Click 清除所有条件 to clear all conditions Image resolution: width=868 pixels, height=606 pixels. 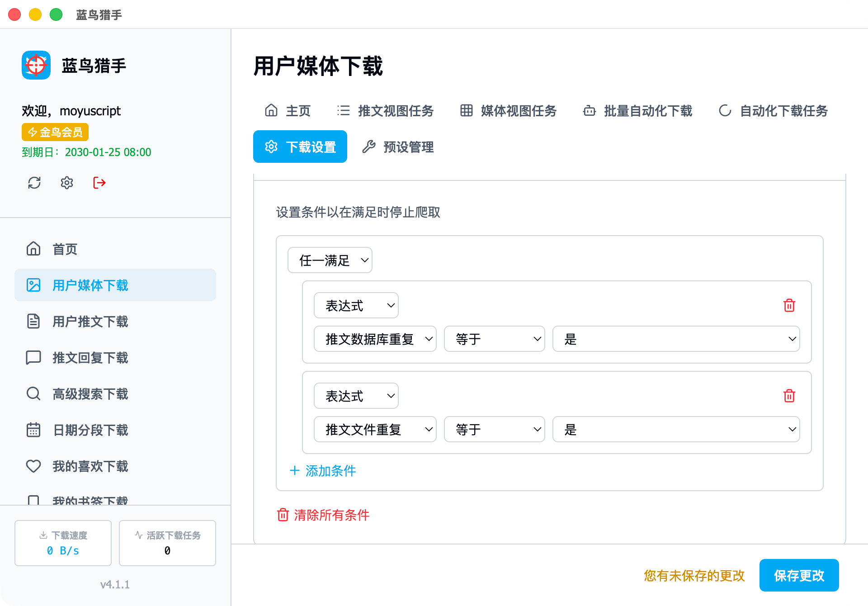[x=323, y=515]
